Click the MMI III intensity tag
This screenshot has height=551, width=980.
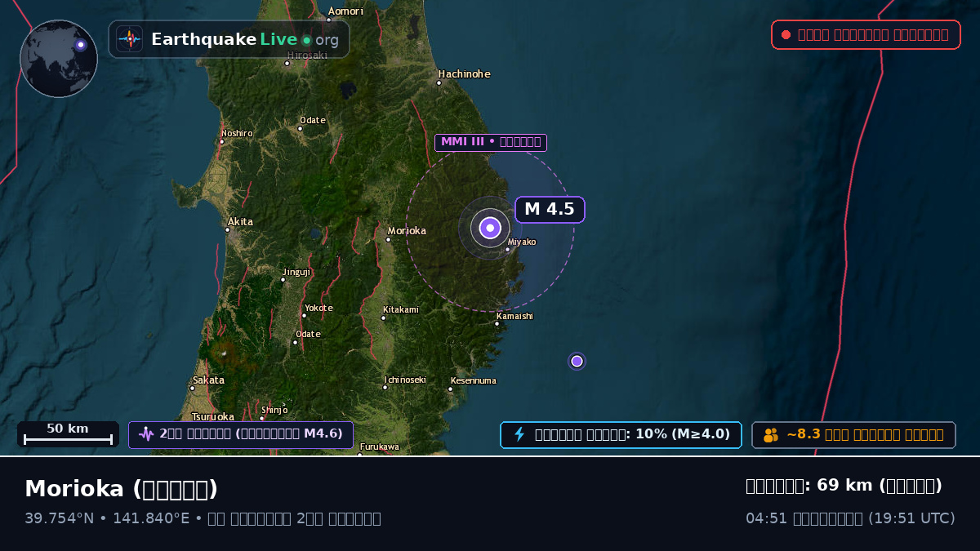(490, 142)
